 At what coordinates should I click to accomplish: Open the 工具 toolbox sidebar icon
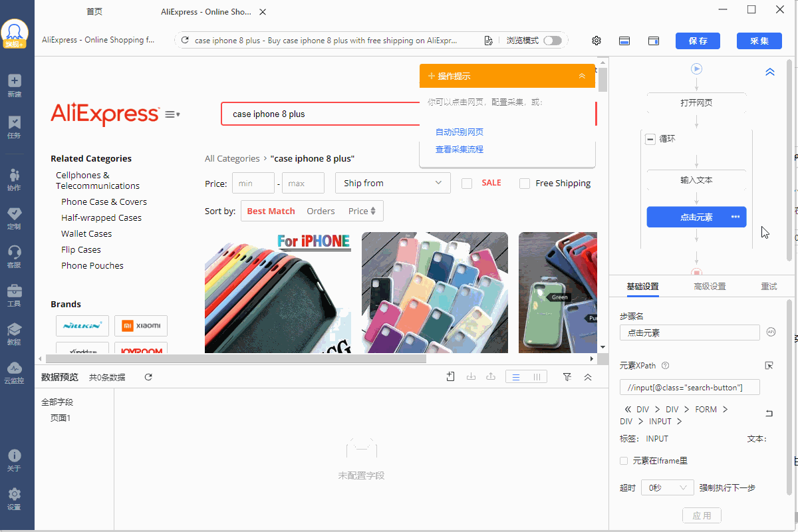click(x=15, y=295)
